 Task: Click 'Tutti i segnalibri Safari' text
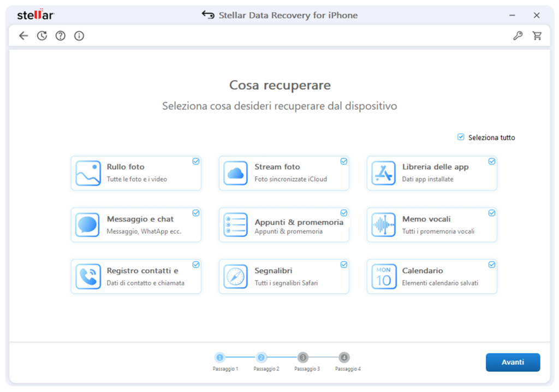(286, 283)
